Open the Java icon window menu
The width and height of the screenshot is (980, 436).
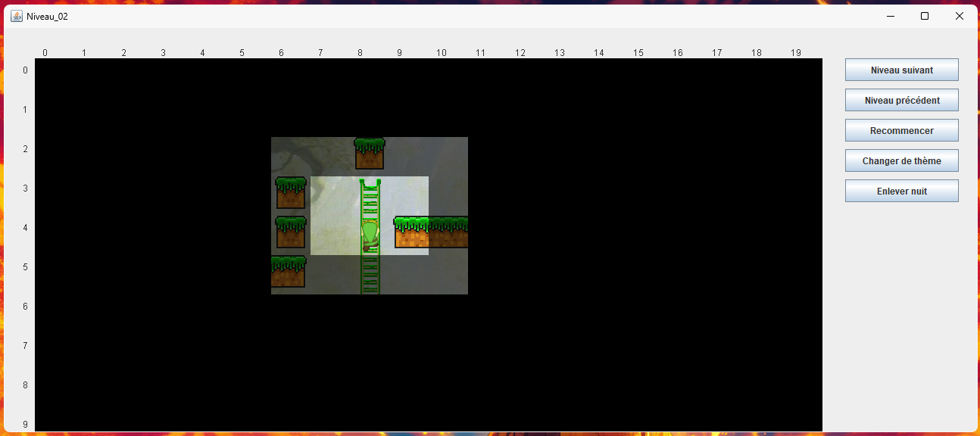pyautogui.click(x=16, y=16)
